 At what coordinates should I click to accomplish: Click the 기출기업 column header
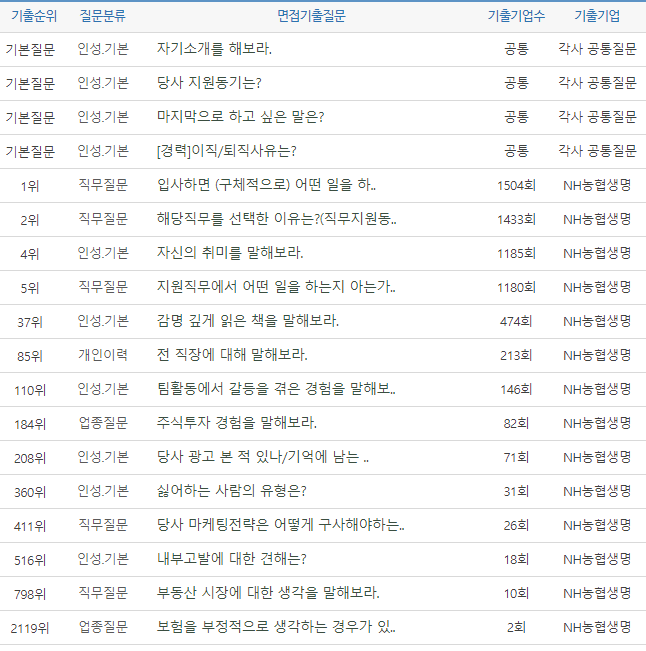tap(596, 16)
